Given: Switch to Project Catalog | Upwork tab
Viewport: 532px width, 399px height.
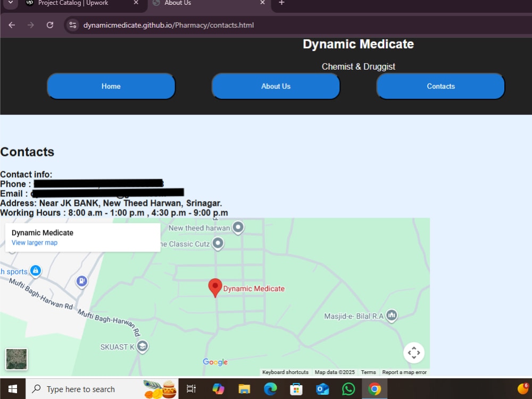Looking at the screenshot, I should click(73, 3).
